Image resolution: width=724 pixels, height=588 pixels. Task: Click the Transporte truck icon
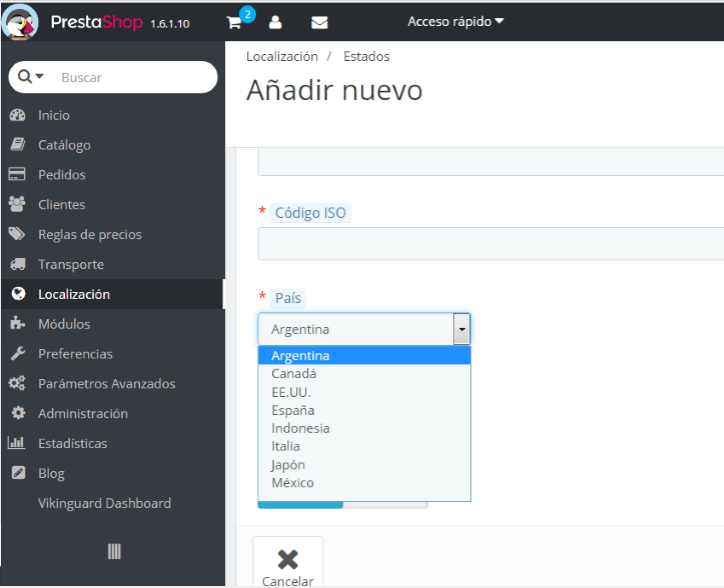(x=18, y=264)
